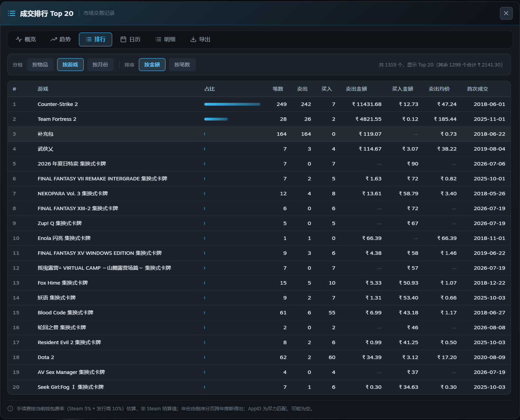The image size is (520, 420).
Task: Click the FINAL FANTASY XIII-2 集换式卡牌 entry
Action: (x=78, y=208)
